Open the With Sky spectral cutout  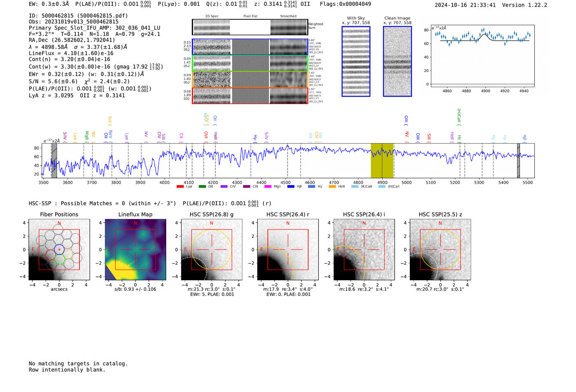click(x=356, y=61)
